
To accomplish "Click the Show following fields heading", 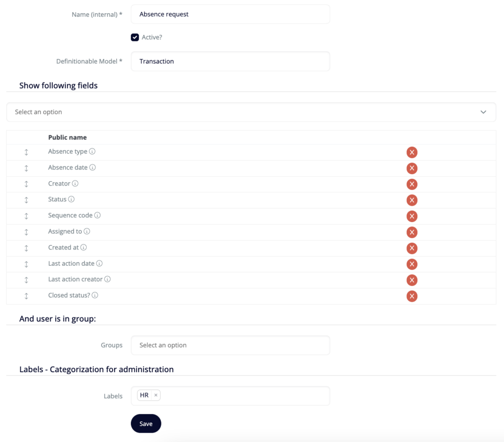I will [58, 85].
